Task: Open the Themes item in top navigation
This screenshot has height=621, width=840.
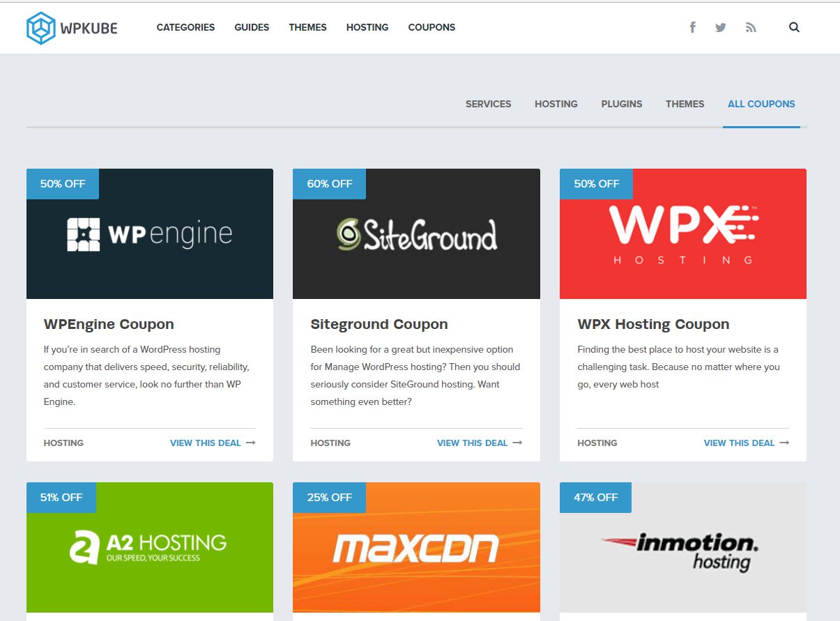Action: [x=307, y=27]
